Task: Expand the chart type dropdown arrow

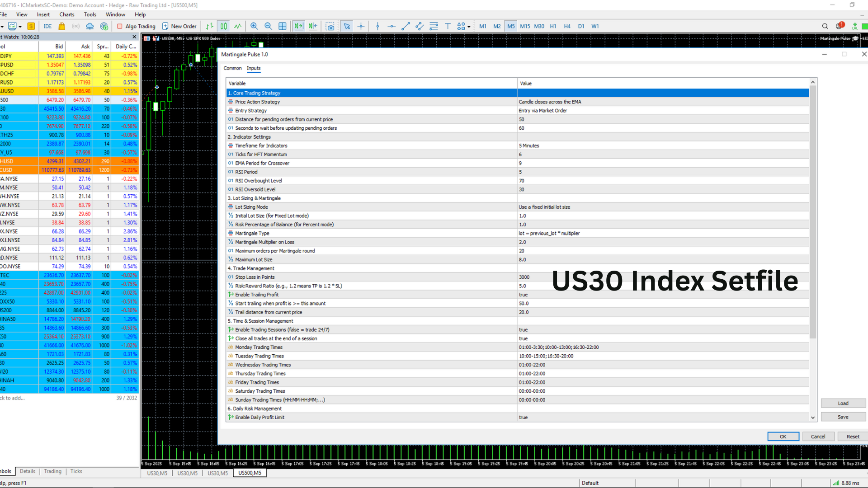Action: click(x=20, y=26)
